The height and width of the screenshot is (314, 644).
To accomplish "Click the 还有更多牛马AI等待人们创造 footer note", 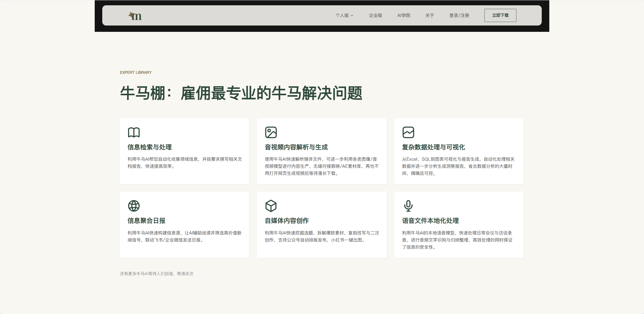I will (157, 274).
